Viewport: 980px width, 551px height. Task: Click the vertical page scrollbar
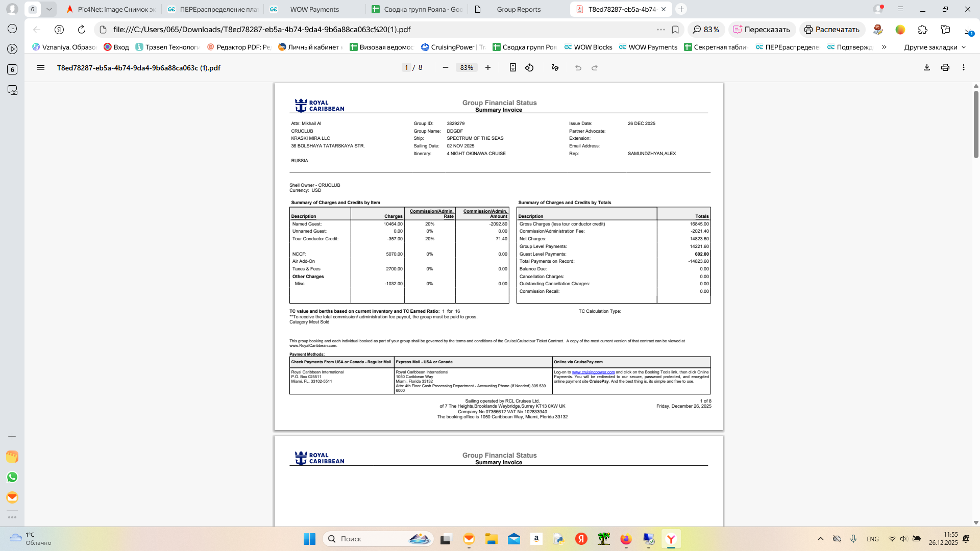pyautogui.click(x=976, y=125)
